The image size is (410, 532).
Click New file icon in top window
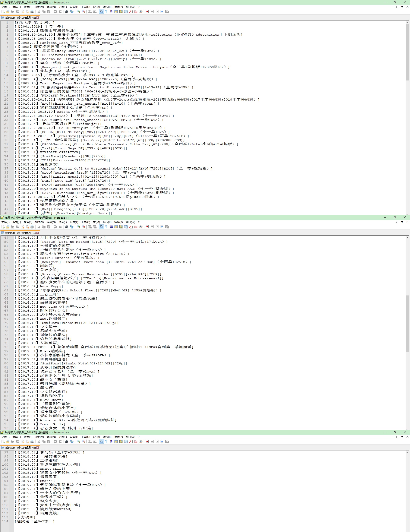tap(3, 12)
